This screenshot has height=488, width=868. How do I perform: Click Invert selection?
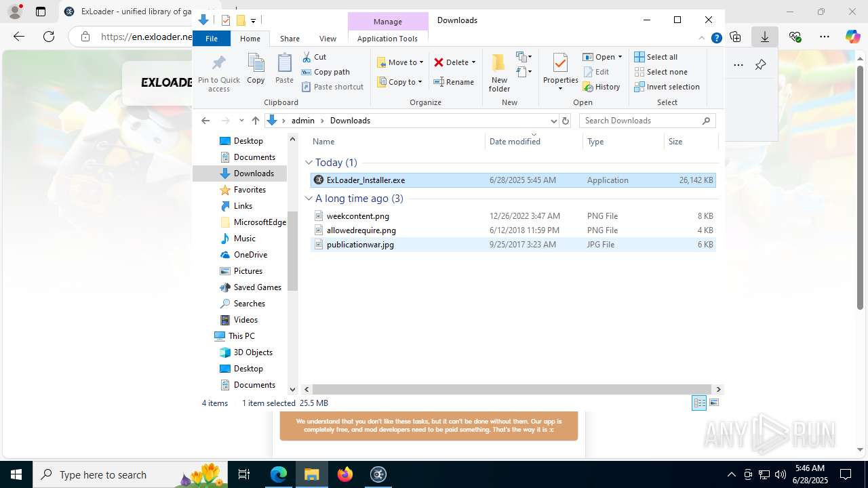click(667, 87)
